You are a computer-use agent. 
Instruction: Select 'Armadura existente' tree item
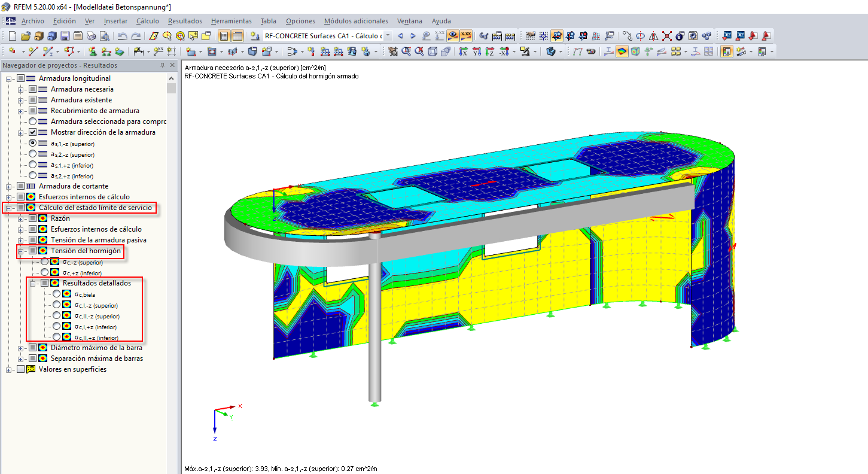81,100
